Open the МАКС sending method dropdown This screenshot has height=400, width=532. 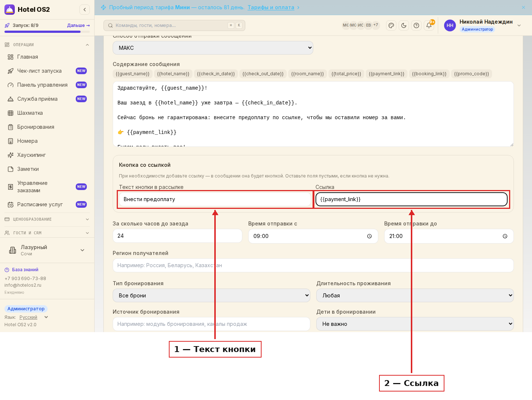213,48
